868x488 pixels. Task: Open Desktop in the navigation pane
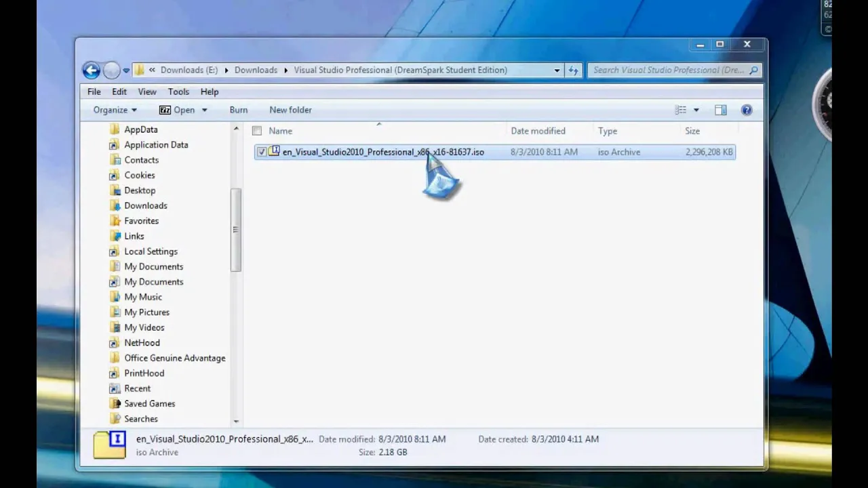tap(140, 190)
